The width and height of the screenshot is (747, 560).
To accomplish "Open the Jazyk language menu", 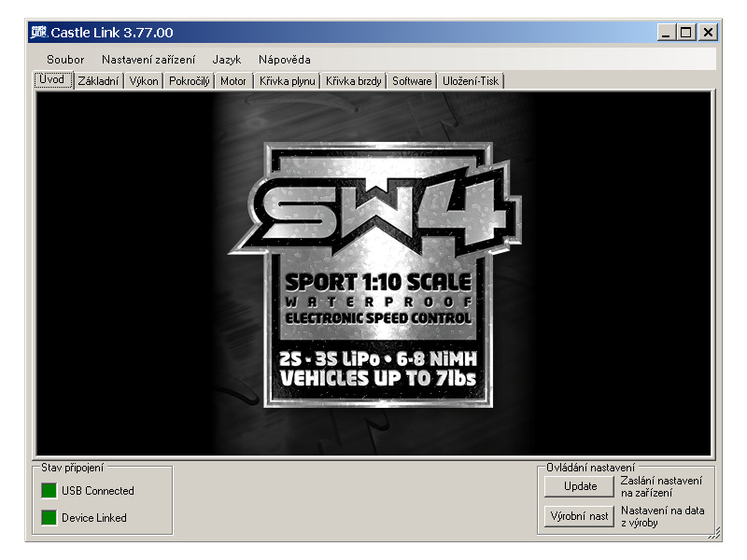I will click(x=227, y=59).
